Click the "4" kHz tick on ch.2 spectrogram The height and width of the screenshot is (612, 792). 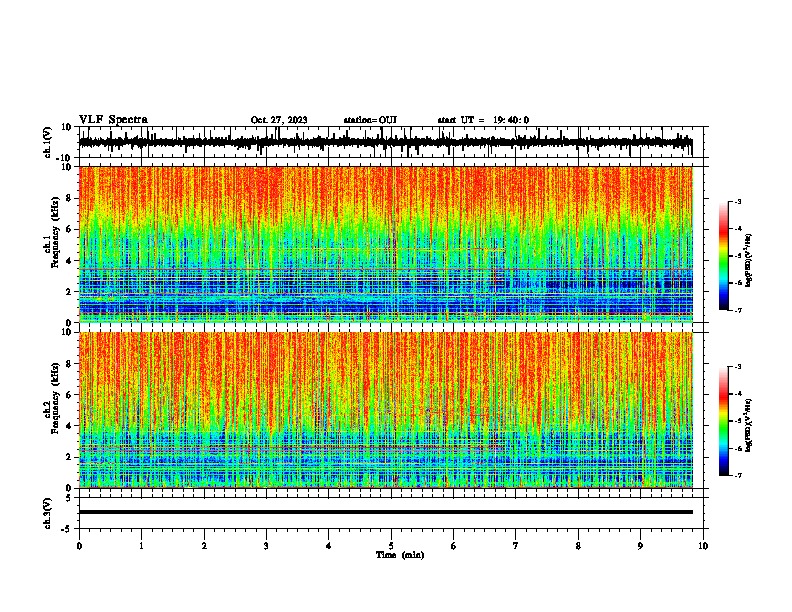tap(70, 426)
